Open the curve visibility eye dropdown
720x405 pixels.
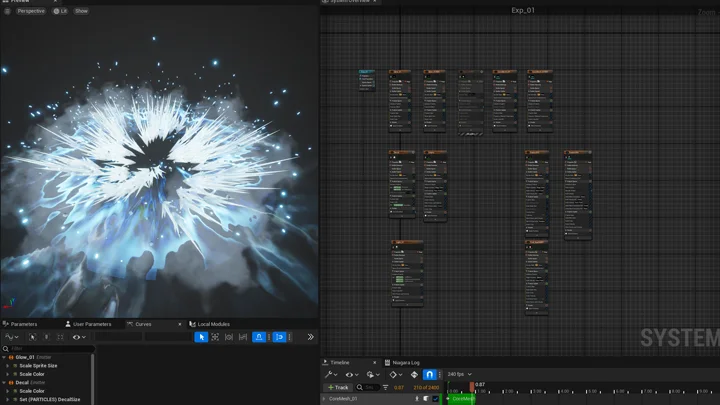coord(79,337)
